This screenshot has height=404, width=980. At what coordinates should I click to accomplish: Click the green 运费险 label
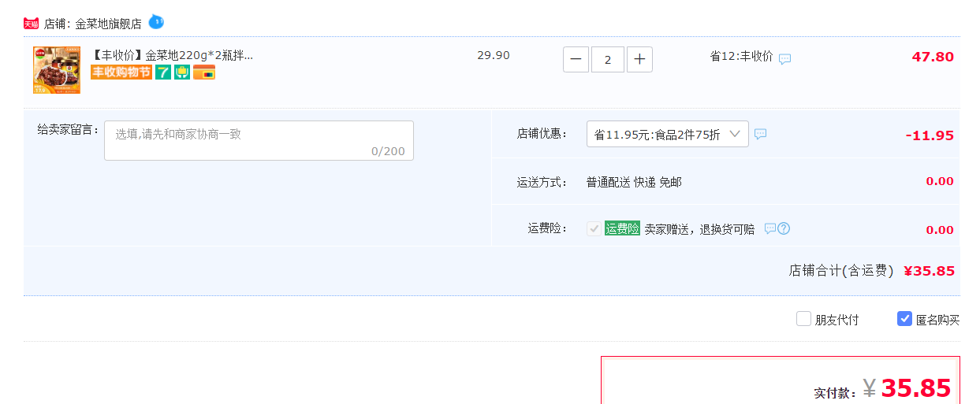point(622,228)
